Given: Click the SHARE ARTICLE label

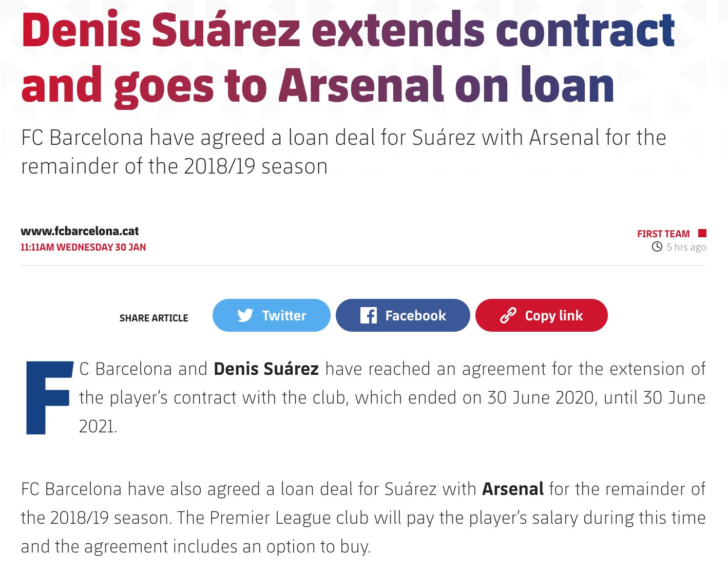Looking at the screenshot, I should coord(154,318).
